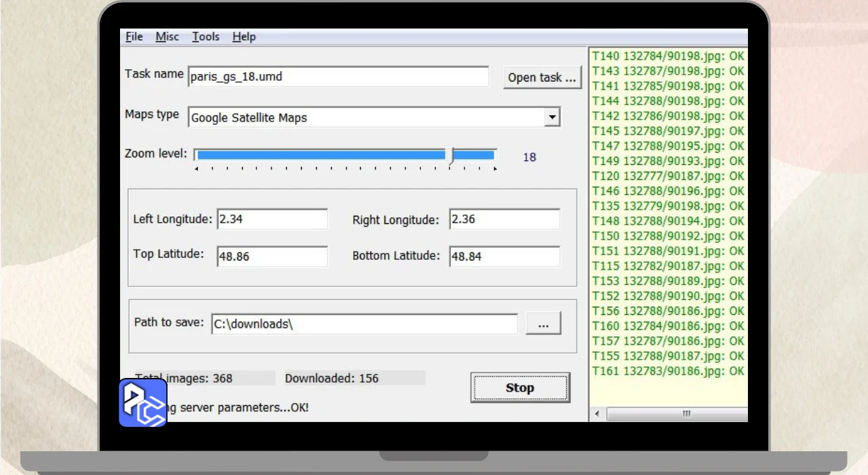Select the Google Satellite Maps combo box

pos(374,117)
